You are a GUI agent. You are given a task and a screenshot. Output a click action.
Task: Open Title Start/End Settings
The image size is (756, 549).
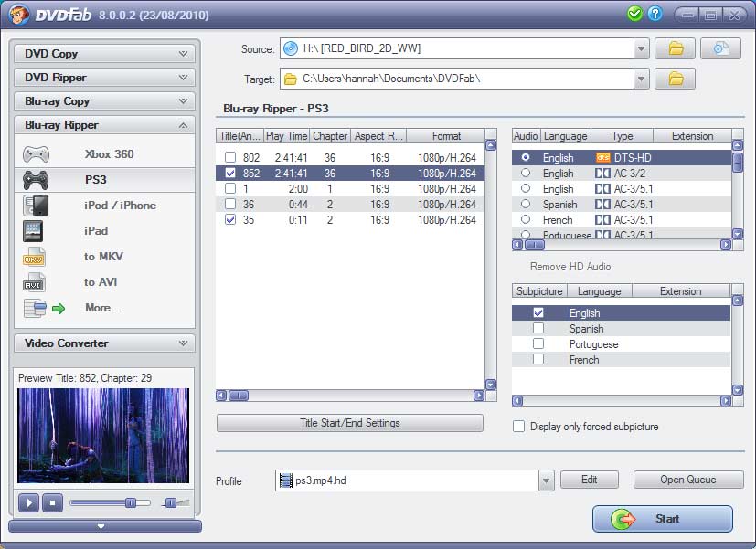pyautogui.click(x=350, y=423)
